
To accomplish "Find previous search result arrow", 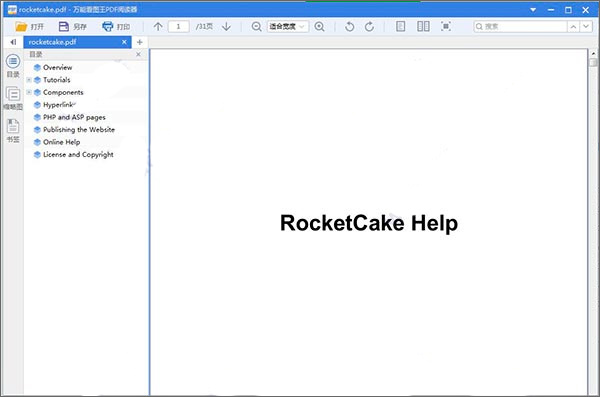I will pyautogui.click(x=573, y=26).
